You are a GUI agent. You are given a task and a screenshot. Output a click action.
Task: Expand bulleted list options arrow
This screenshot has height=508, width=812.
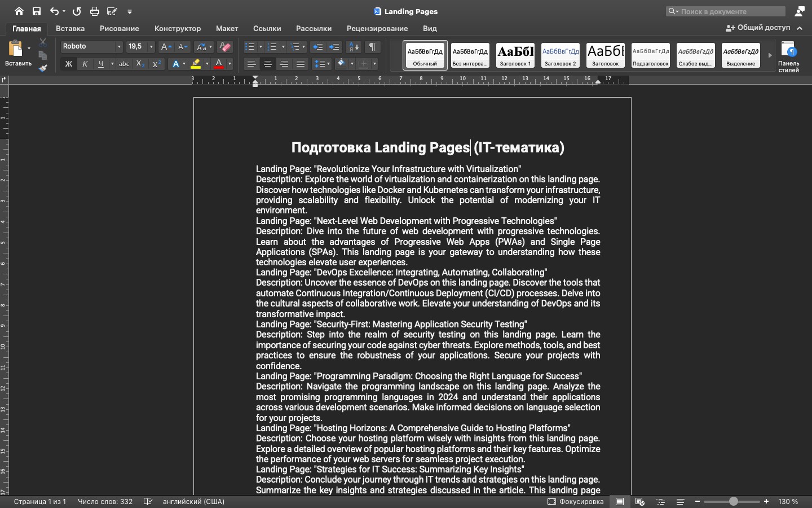pyautogui.click(x=261, y=47)
